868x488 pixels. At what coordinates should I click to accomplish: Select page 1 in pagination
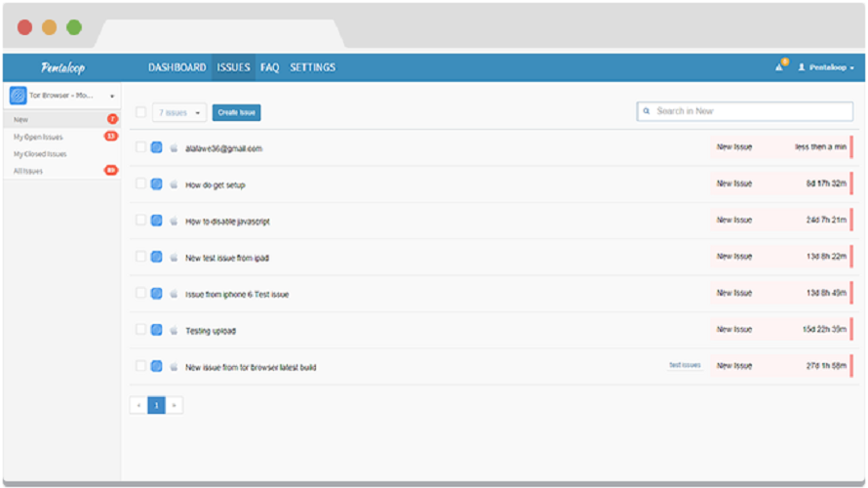(x=156, y=405)
